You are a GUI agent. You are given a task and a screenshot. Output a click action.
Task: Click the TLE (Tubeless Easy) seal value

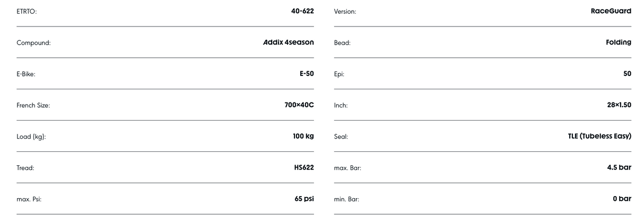click(x=599, y=137)
